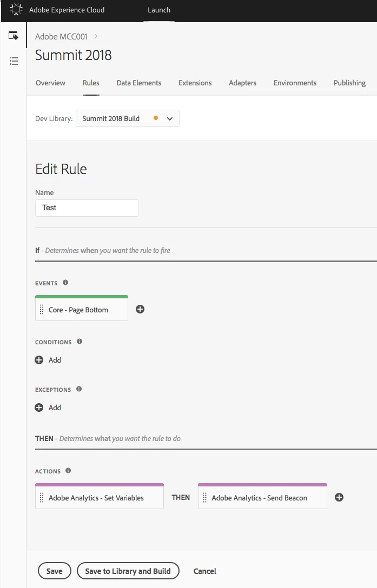Add a new action with plus icon
Screen dimensions: 377x588
click(339, 497)
